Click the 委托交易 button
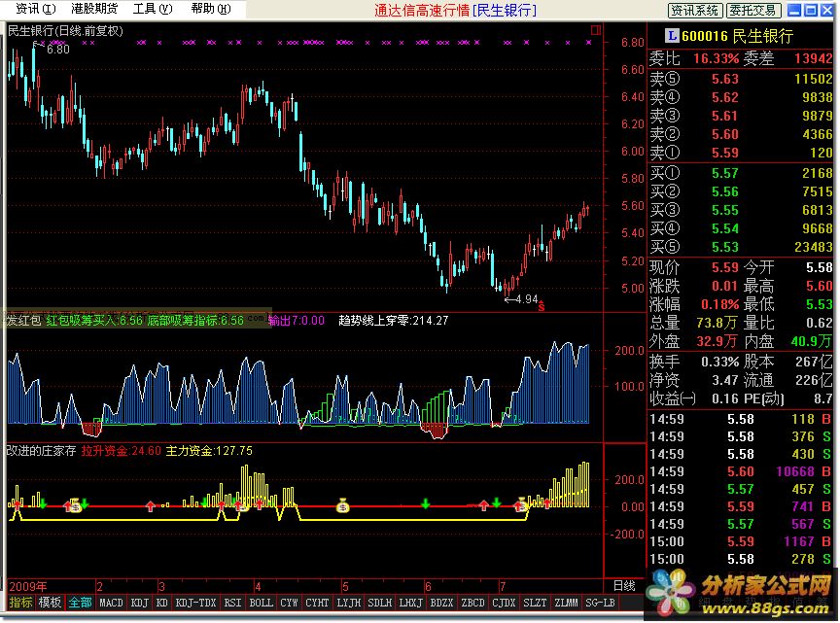 tap(753, 10)
